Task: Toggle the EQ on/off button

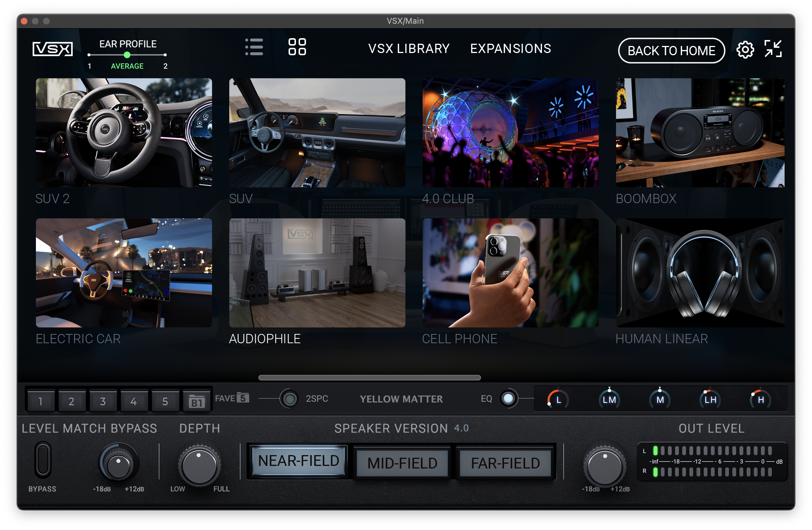Action: click(x=509, y=399)
